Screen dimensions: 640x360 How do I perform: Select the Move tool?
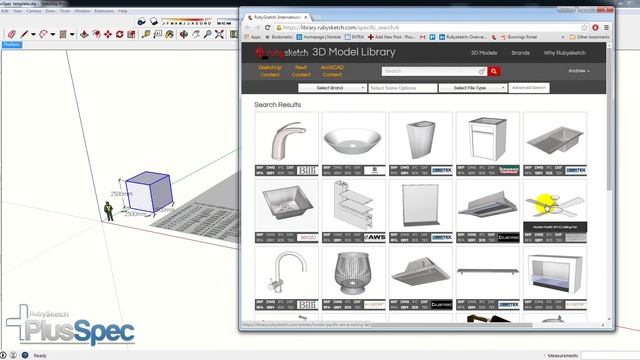(108, 34)
